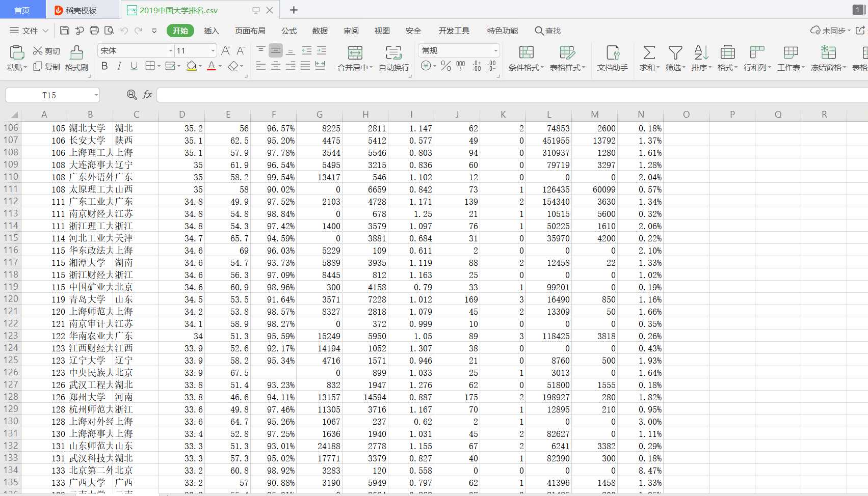Image resolution: width=868 pixels, height=496 pixels.
Task: Click Merge and Center (合并居中) icon
Action: (x=355, y=53)
